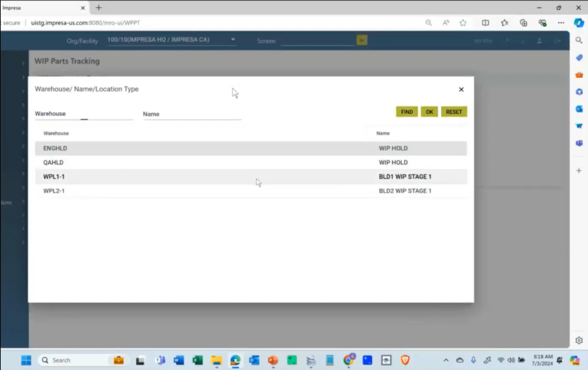Confirm selection with the OK button
Viewport: 588px width, 370px height.
pyautogui.click(x=429, y=111)
